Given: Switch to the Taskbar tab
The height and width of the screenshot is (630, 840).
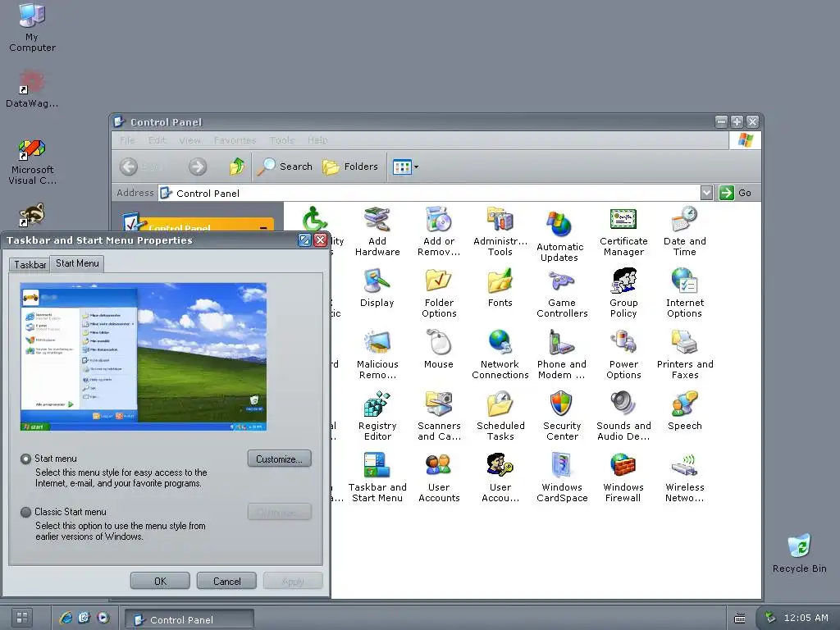Looking at the screenshot, I should [x=30, y=265].
